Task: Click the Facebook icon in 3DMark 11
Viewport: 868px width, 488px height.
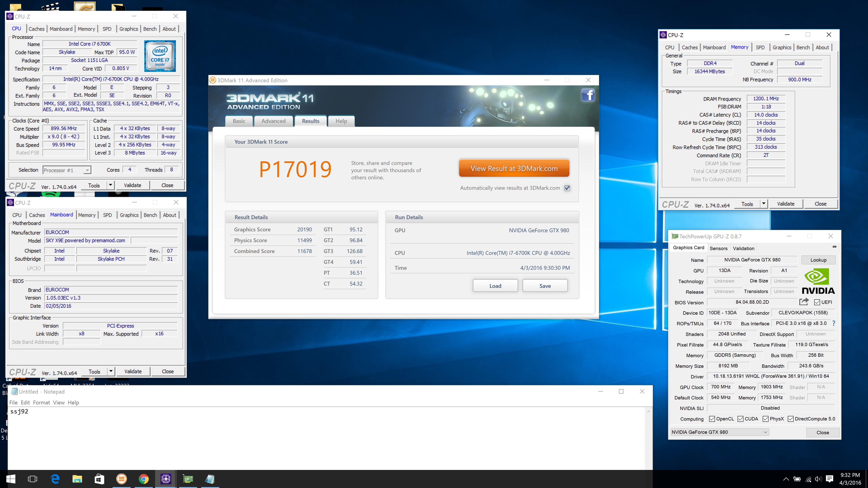Action: [588, 95]
